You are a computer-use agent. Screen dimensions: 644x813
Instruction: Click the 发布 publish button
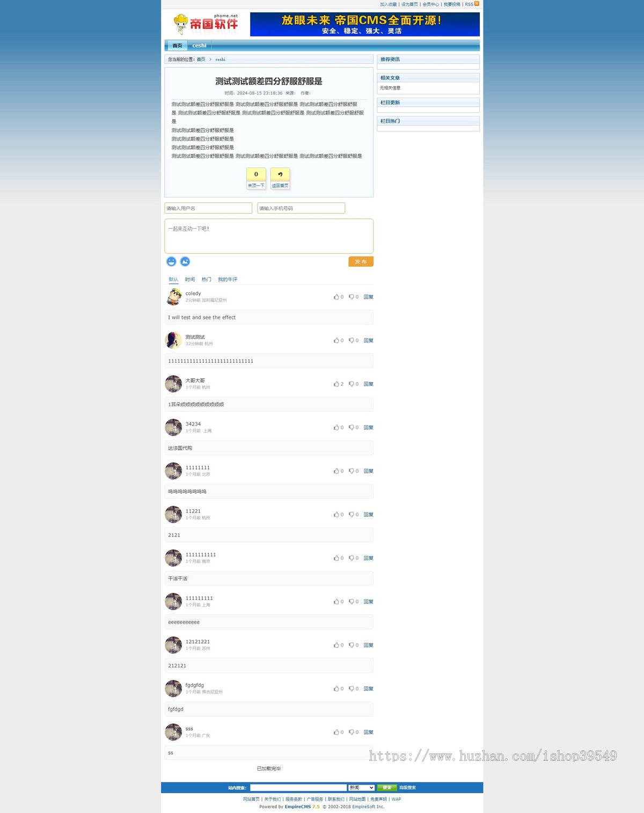coord(361,261)
